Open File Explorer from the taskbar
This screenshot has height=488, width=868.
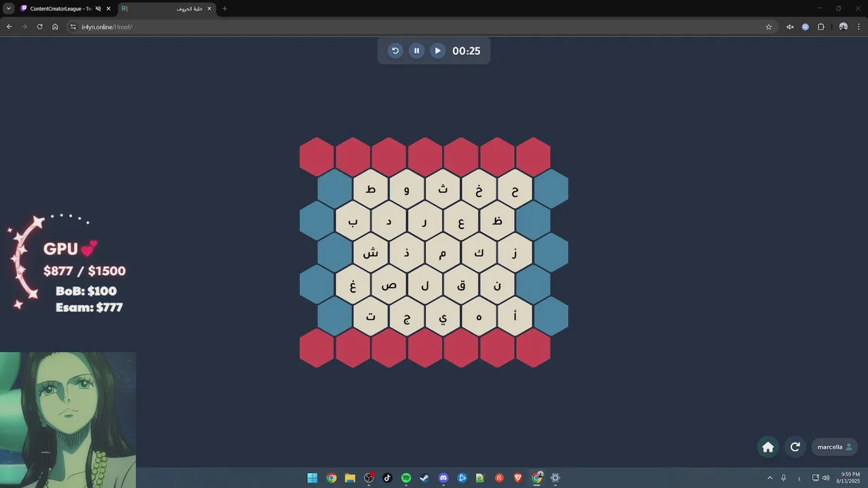point(350,478)
